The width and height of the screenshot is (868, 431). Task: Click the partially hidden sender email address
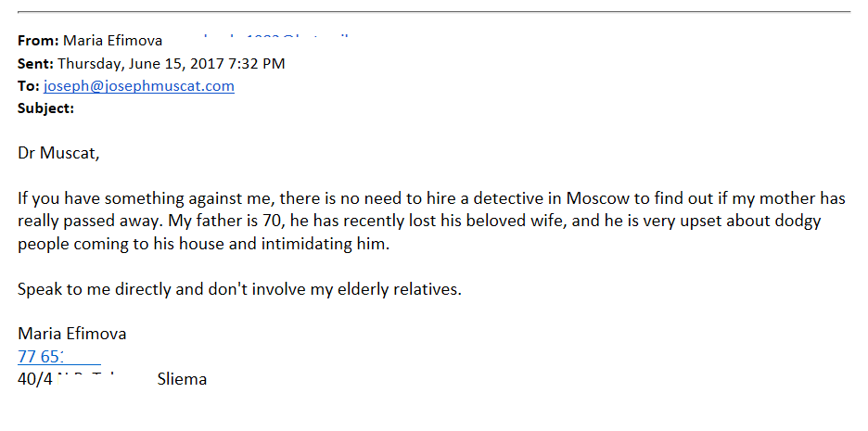275,39
